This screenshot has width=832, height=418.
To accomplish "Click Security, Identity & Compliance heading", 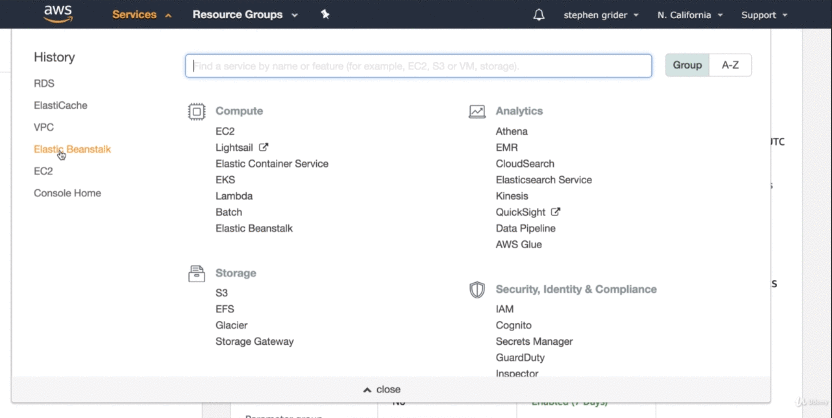I will click(x=576, y=289).
